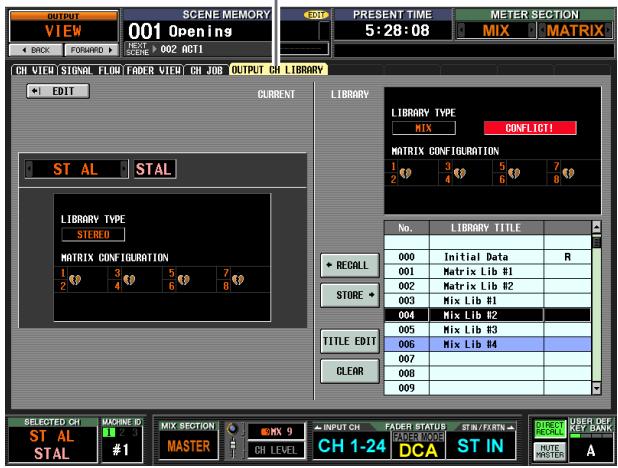Click library matrix 5/6 broken heart icon

514,173
